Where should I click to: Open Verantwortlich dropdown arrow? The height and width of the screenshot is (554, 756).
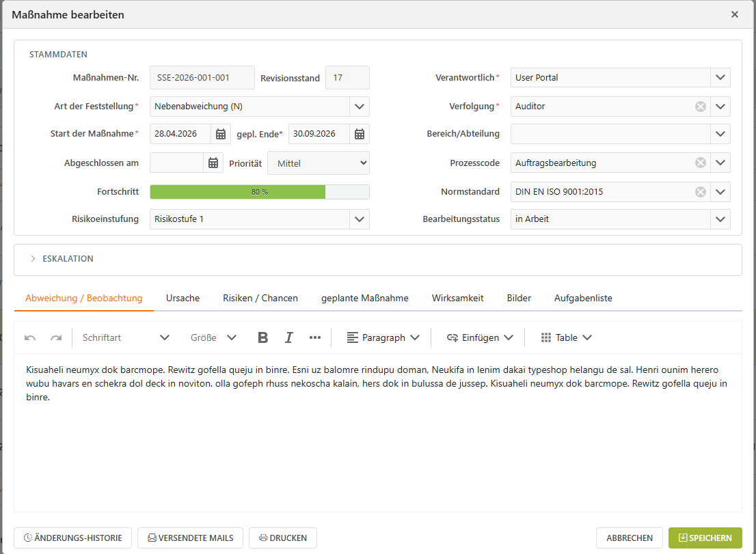[x=720, y=78]
